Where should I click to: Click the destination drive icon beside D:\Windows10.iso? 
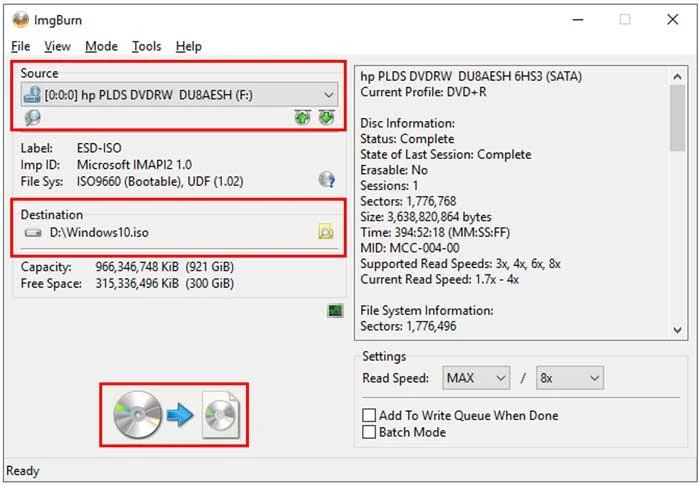(x=33, y=233)
